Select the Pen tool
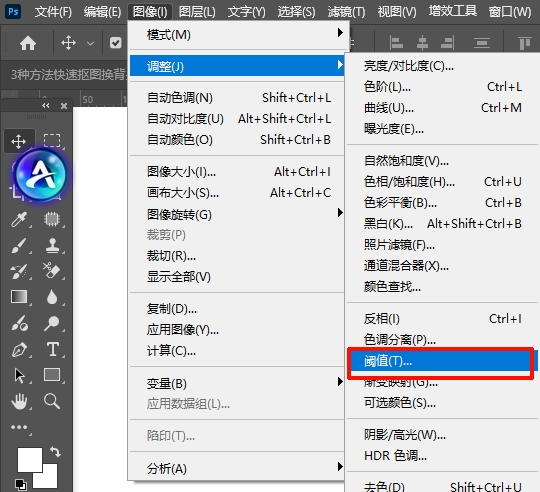The image size is (540, 492). [x=19, y=350]
